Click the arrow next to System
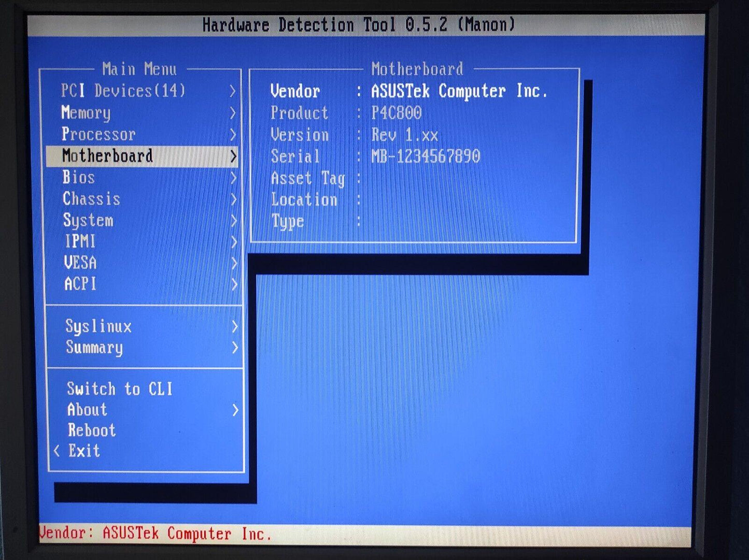Image resolution: width=749 pixels, height=560 pixels. (x=233, y=221)
